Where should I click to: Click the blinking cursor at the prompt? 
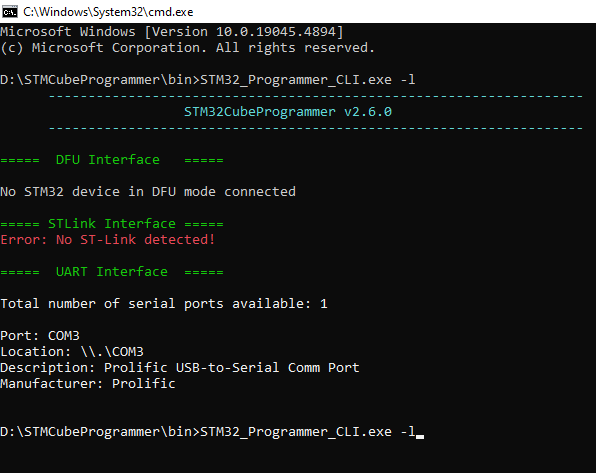click(420, 436)
